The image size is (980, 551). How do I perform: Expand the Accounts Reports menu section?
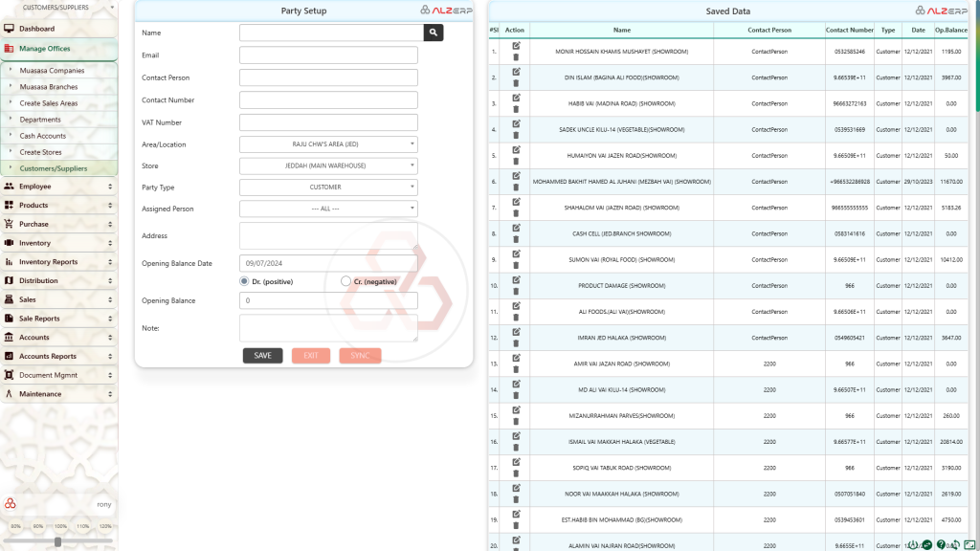pyautogui.click(x=58, y=356)
